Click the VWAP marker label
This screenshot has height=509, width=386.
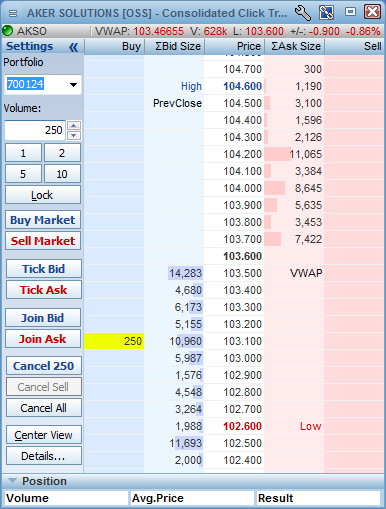306,273
